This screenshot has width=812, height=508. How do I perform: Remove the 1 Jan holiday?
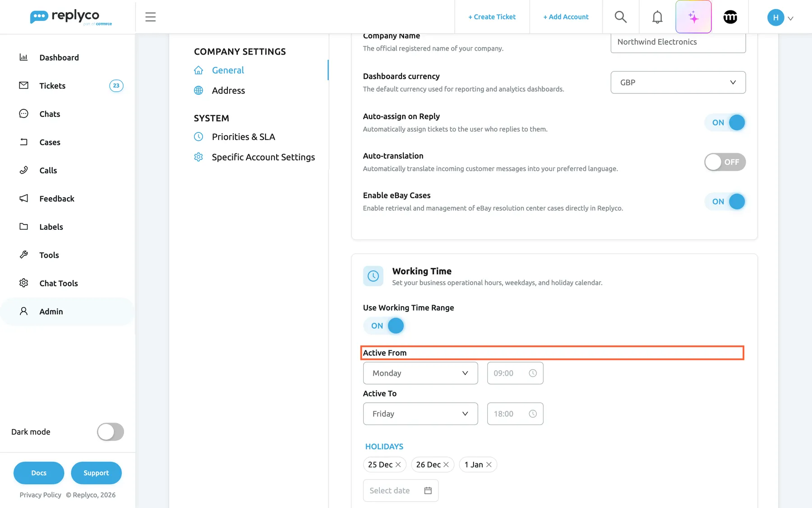pyautogui.click(x=489, y=465)
